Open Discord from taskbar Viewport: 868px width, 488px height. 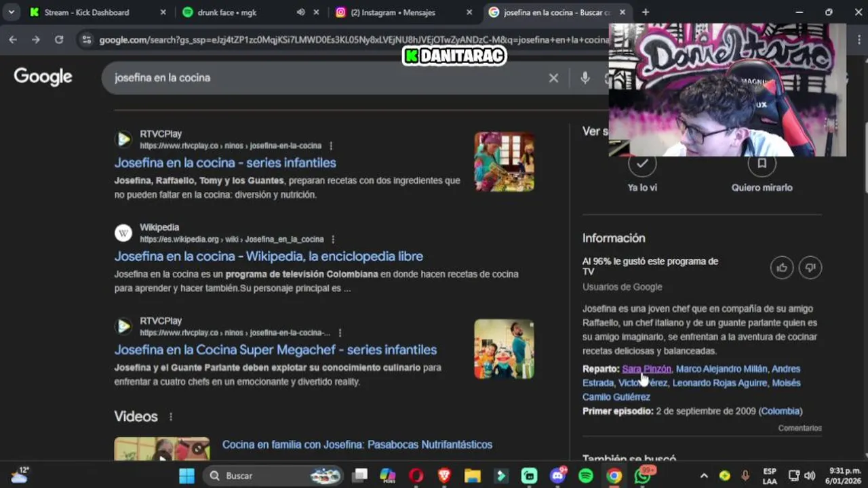(x=558, y=476)
